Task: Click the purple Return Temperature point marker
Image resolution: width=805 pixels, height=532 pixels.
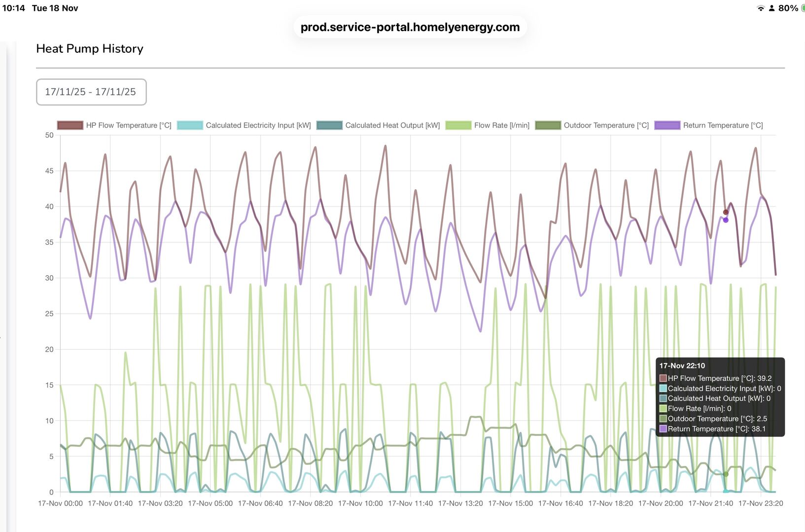Action: click(726, 220)
